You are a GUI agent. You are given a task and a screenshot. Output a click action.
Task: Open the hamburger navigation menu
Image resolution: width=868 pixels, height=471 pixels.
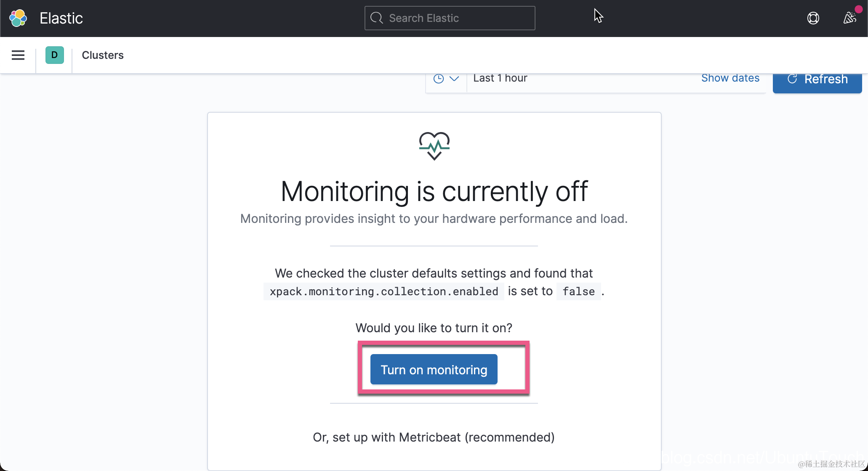pos(18,55)
